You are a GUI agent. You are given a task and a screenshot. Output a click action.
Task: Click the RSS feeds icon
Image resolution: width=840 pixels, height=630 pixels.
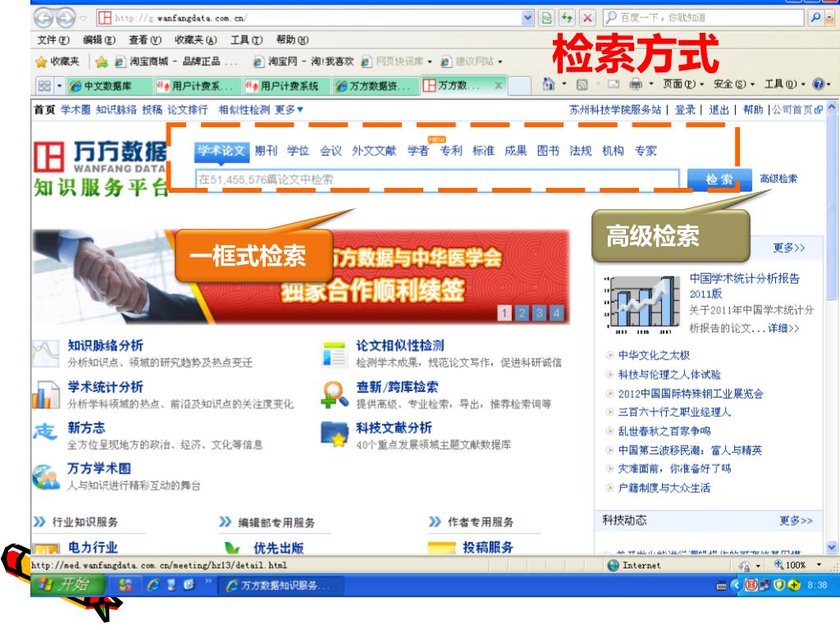(x=582, y=84)
